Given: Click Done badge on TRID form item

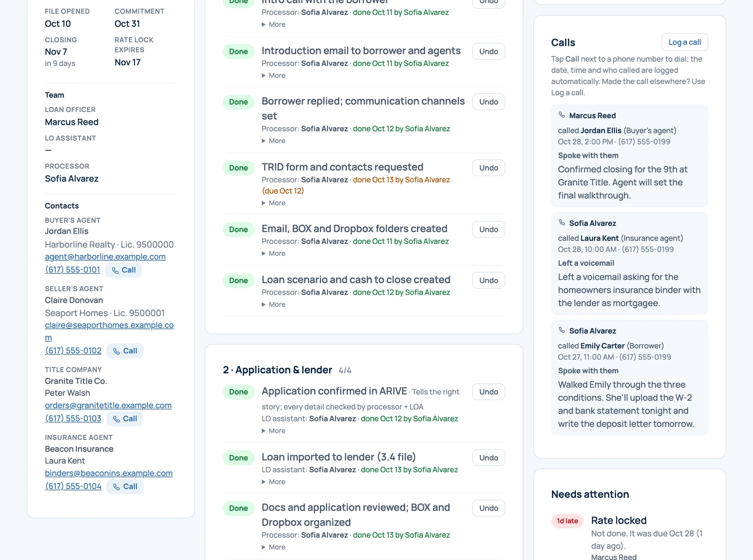Looking at the screenshot, I should click(x=238, y=168).
